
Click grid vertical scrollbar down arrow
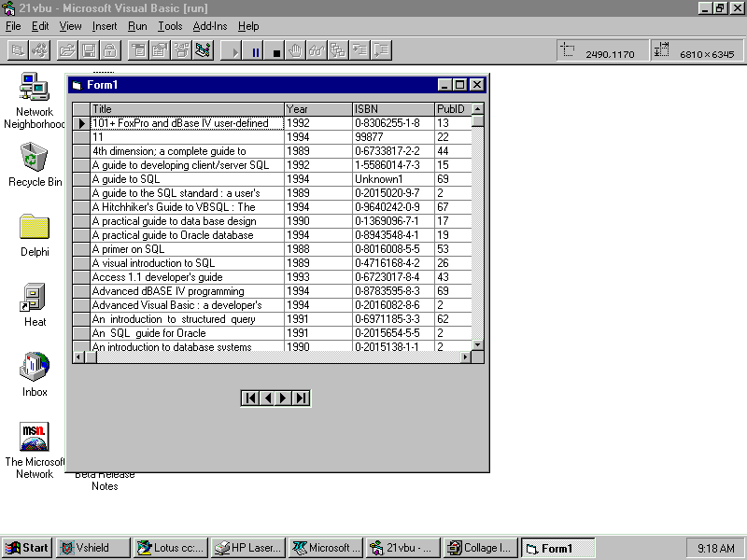pyautogui.click(x=477, y=345)
